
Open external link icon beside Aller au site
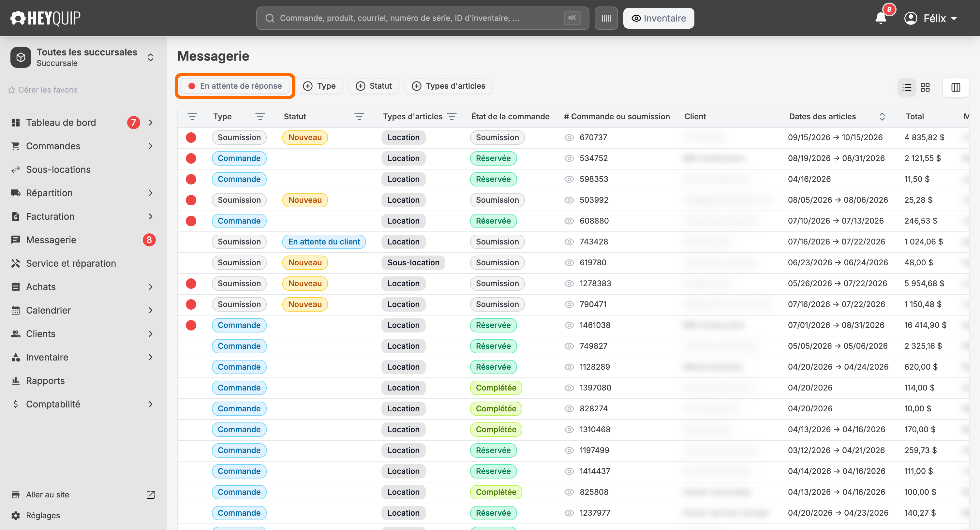tap(151, 494)
